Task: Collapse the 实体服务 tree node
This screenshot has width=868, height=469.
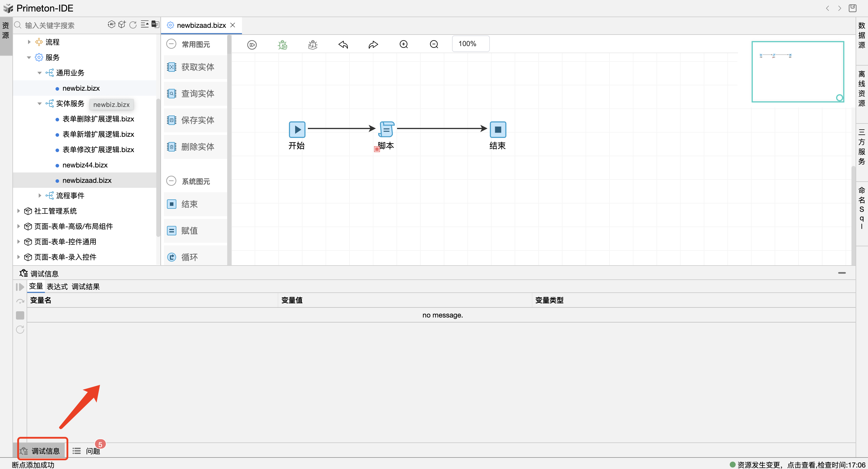Action: coord(39,104)
